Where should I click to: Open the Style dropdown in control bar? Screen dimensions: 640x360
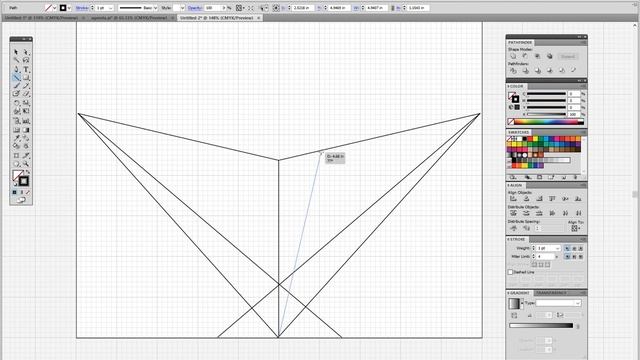coord(182,8)
